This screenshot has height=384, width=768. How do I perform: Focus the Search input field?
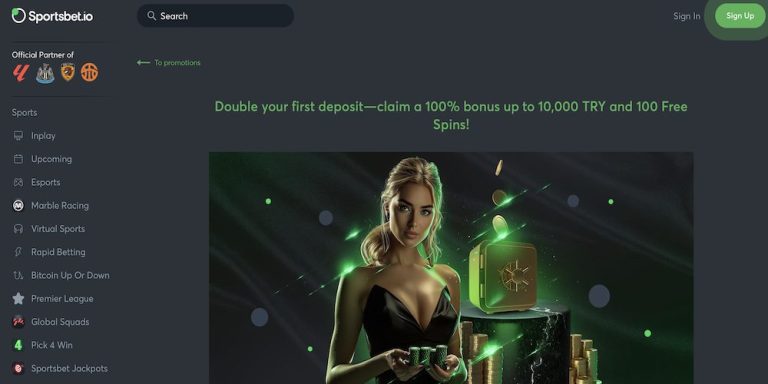pos(216,16)
